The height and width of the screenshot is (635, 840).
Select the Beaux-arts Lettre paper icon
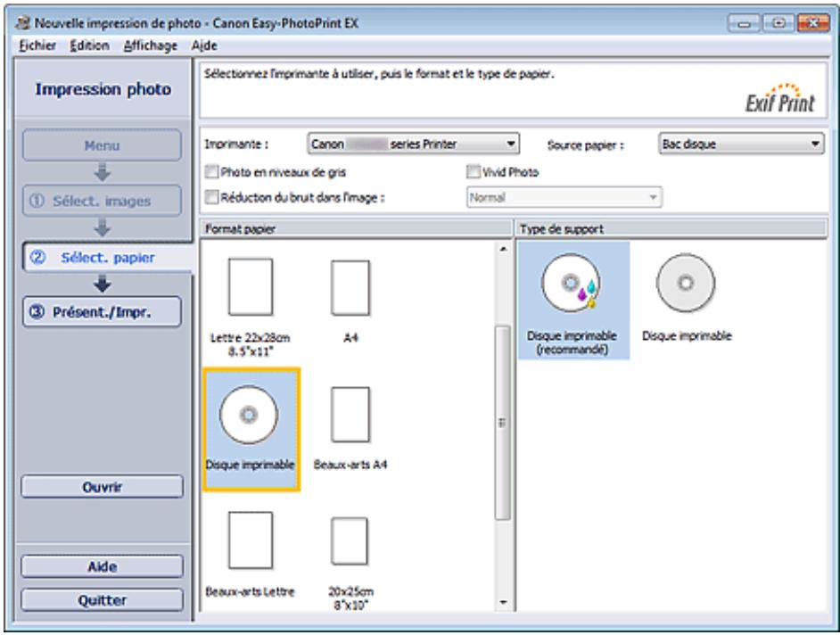[x=251, y=540]
